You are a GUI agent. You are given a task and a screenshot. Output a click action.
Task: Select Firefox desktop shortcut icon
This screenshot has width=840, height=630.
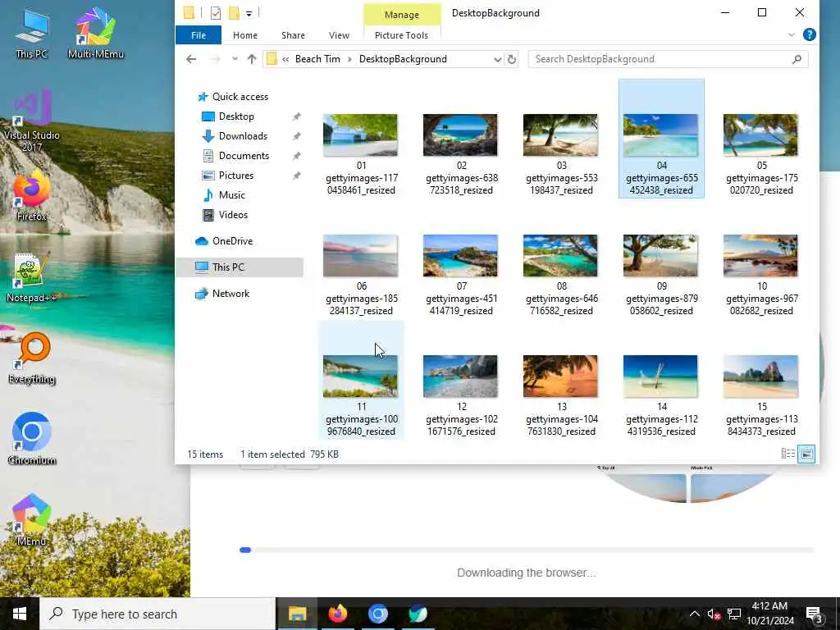point(32,195)
